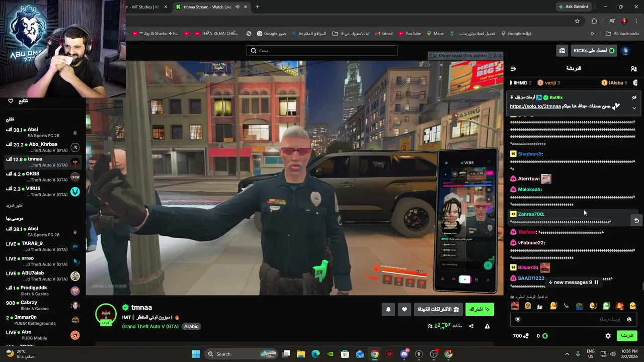644x362 pixels.
Task: Open the Discord taskbar icon
Action: [404, 354]
